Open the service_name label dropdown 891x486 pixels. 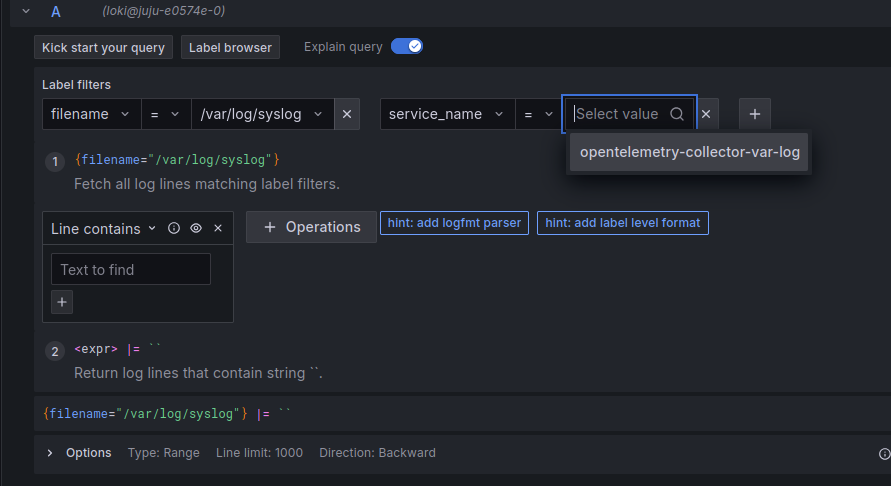pos(447,114)
